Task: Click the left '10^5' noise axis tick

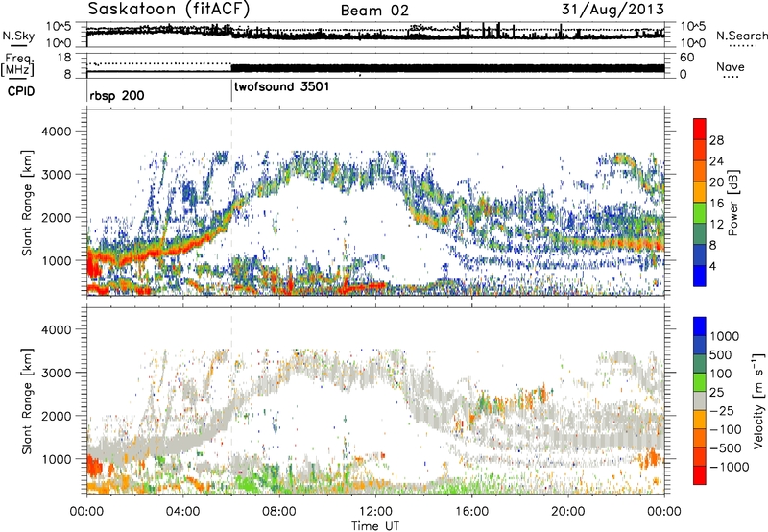Action: coord(58,27)
